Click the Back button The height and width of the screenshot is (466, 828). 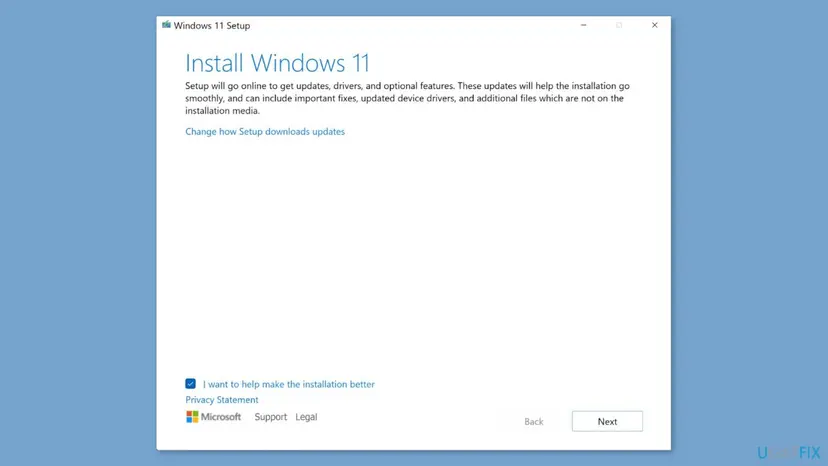pyautogui.click(x=533, y=422)
